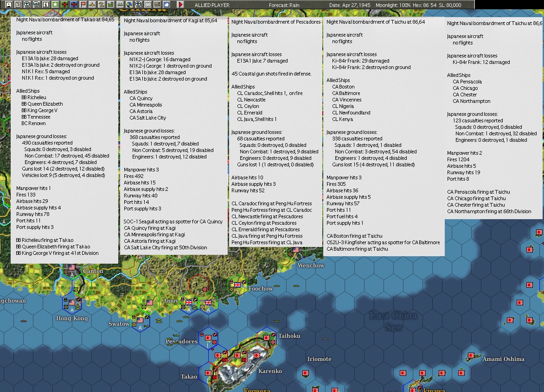Viewport: 544px width, 392px height.
Task: Click the olive ships-in-port toolbar icon
Action: click(120, 5)
